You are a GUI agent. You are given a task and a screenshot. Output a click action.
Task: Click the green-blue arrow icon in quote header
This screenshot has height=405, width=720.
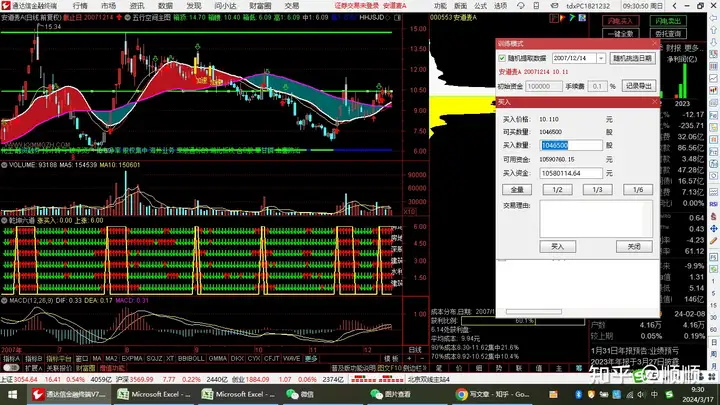pyautogui.click(x=572, y=18)
